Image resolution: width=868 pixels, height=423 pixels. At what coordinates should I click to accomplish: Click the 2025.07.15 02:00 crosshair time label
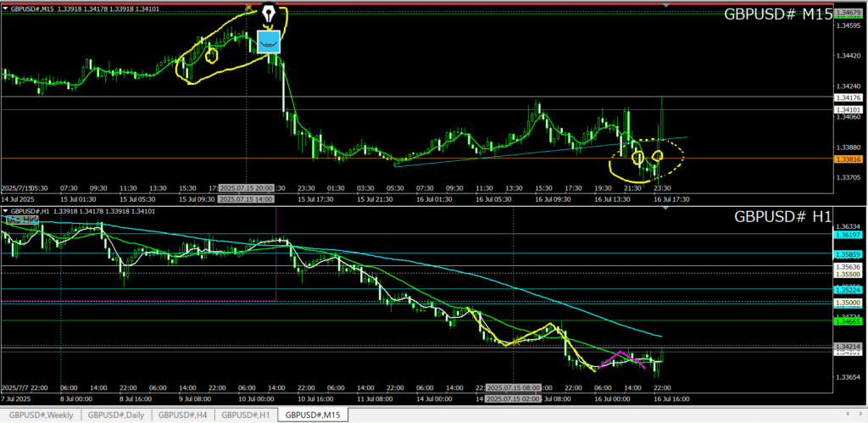[x=513, y=398]
